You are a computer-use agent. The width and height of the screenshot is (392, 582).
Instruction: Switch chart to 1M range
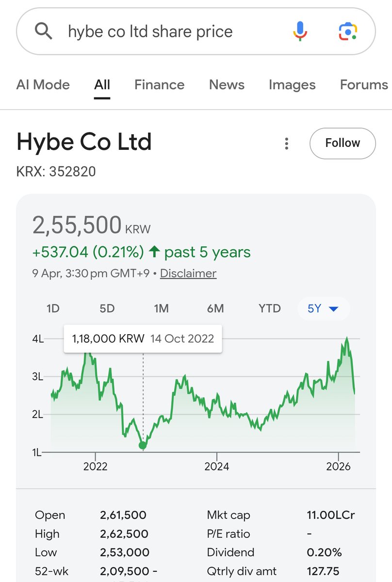pos(161,308)
